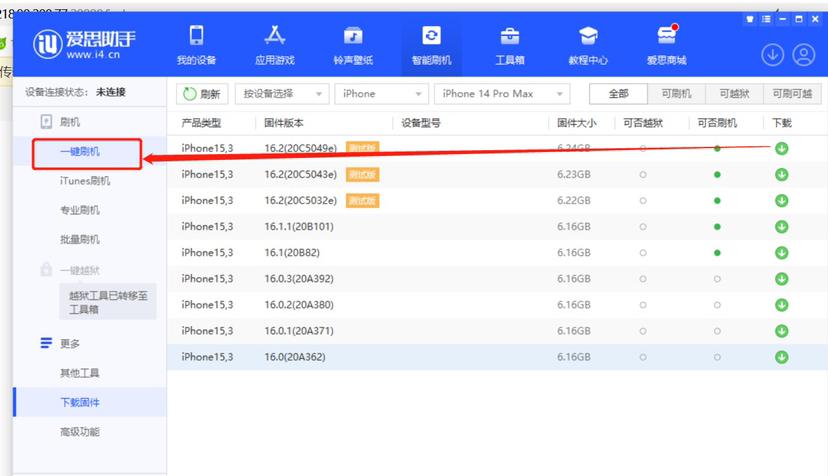The height and width of the screenshot is (476, 828).
Task: Download firmware 16.0.2(20A380)
Action: pyautogui.click(x=782, y=305)
